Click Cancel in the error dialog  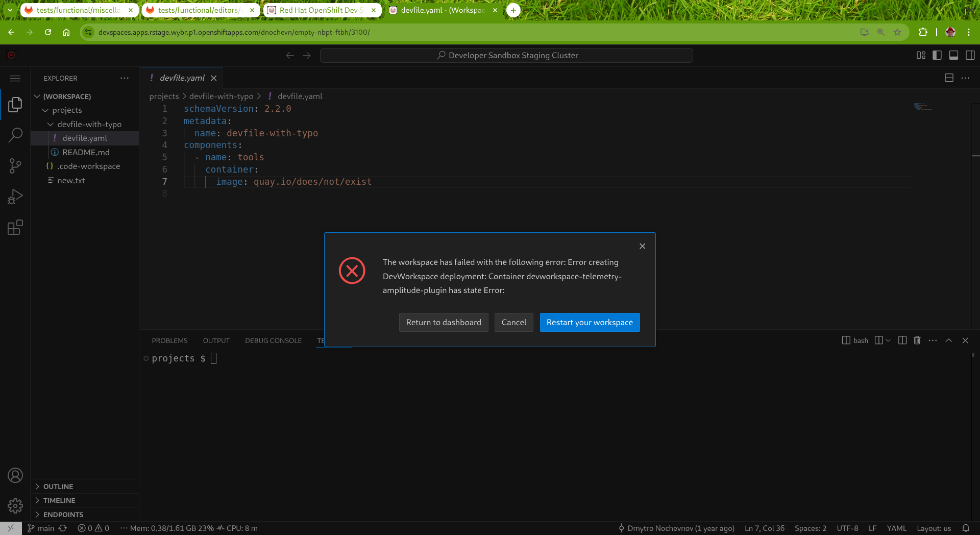[513, 323]
